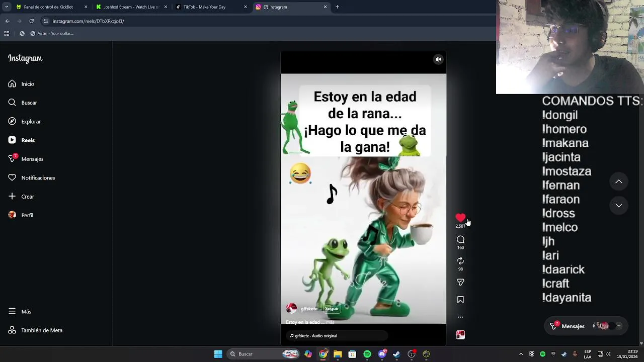Open File Explorer from the taskbar
The image size is (644, 362).
coord(338,354)
